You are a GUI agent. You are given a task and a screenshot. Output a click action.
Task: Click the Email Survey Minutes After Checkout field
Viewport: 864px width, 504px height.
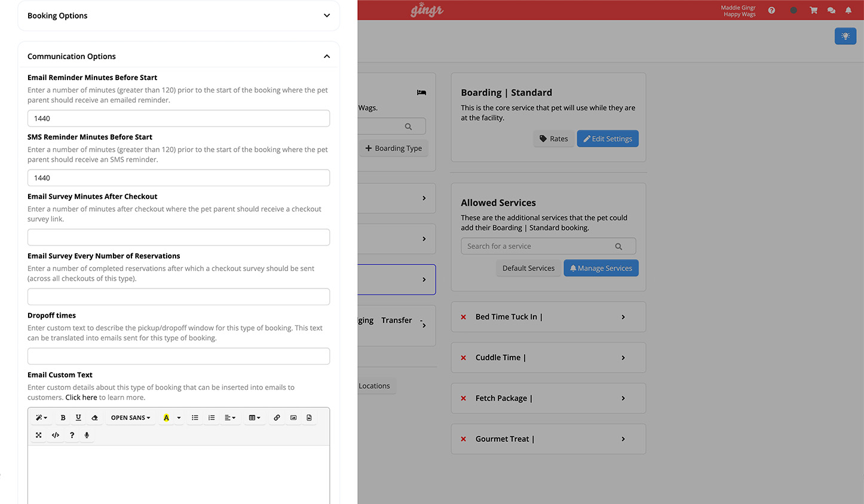pos(179,237)
